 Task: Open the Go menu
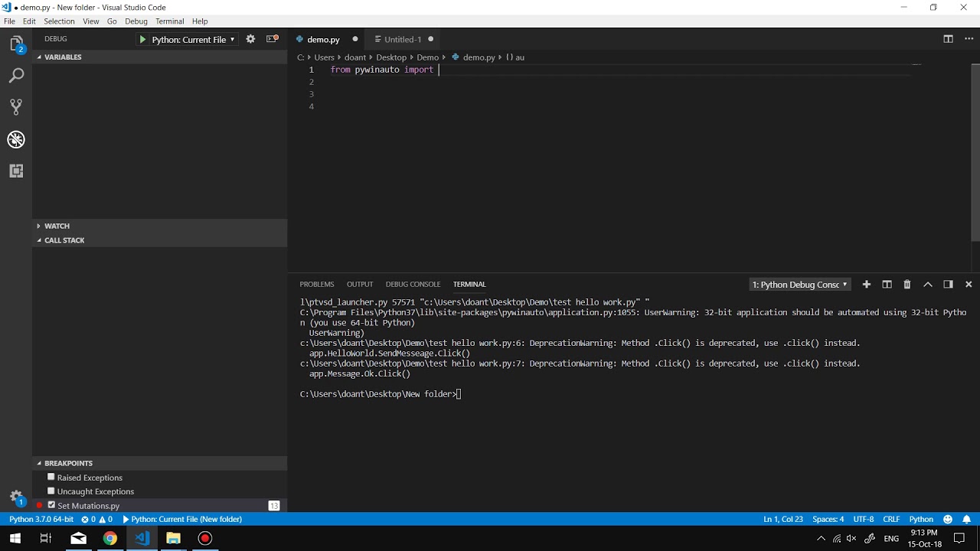pyautogui.click(x=112, y=21)
